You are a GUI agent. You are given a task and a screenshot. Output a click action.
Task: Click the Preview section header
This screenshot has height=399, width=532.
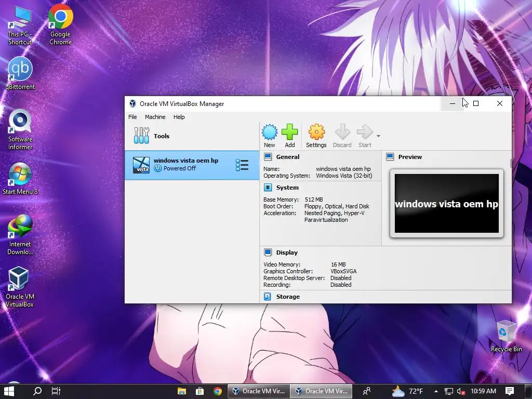(x=410, y=157)
